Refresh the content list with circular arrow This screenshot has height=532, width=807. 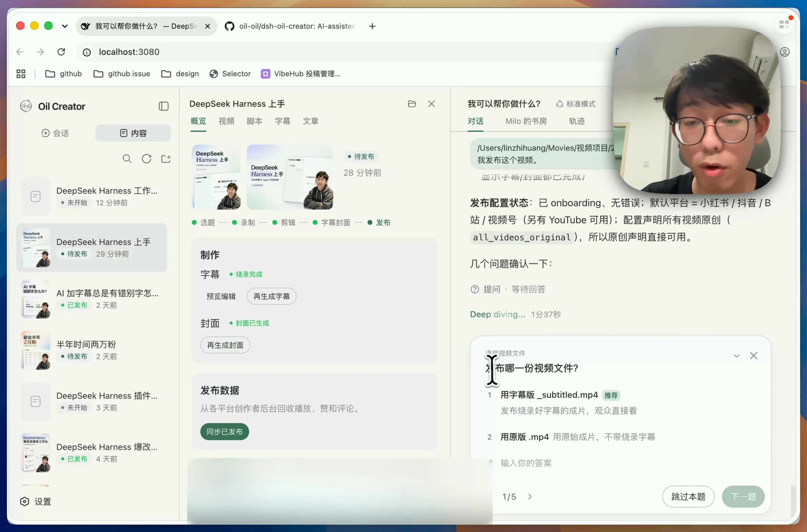pos(147,159)
